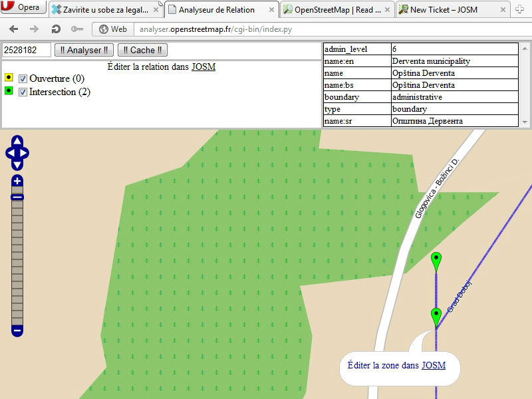Open JOSM link in map popup
This screenshot has width=532, height=399.
(x=434, y=365)
